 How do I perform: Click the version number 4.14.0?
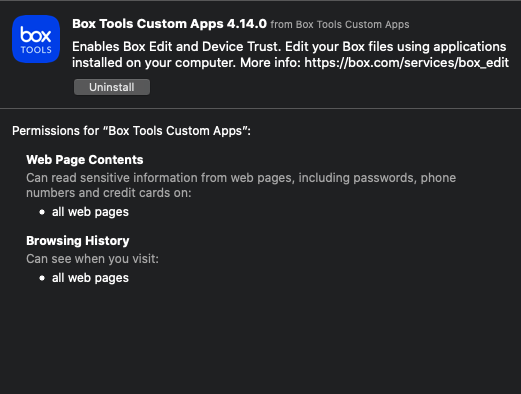tap(247, 24)
